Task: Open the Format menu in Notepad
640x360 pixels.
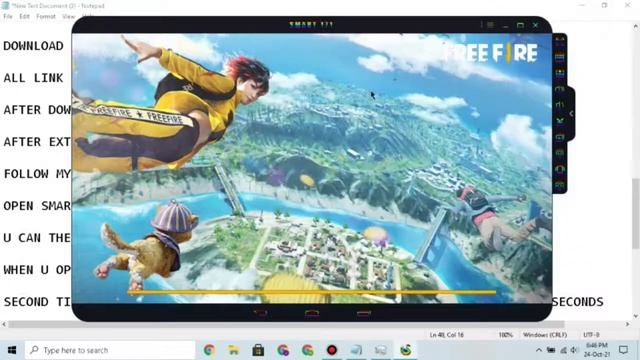Action: (x=46, y=16)
